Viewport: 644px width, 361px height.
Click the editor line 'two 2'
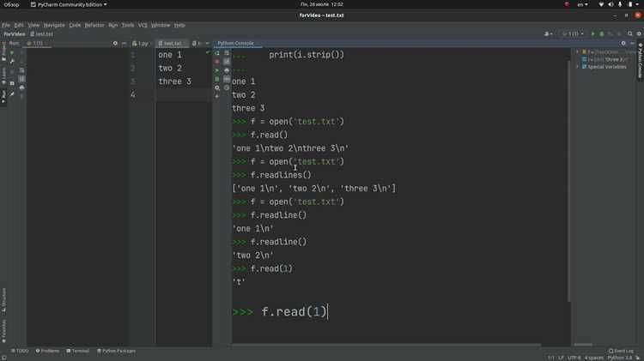click(x=170, y=68)
